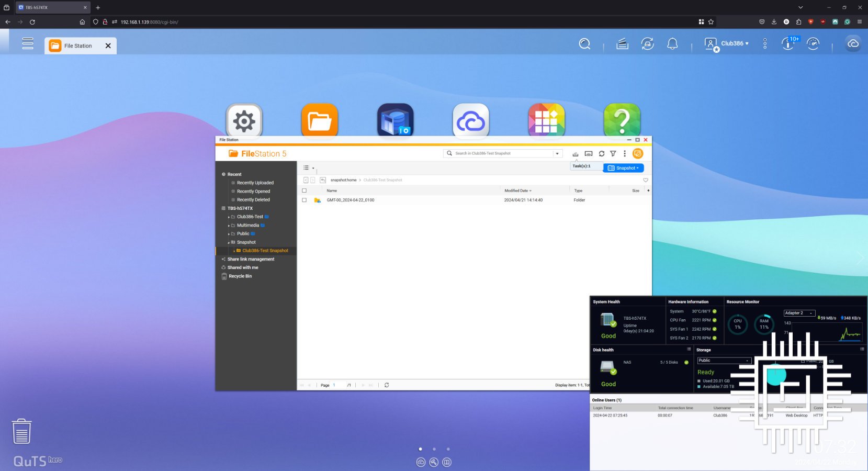Screen dimensions: 868x471
Task: Open File Station More Settings dots
Action: point(625,154)
